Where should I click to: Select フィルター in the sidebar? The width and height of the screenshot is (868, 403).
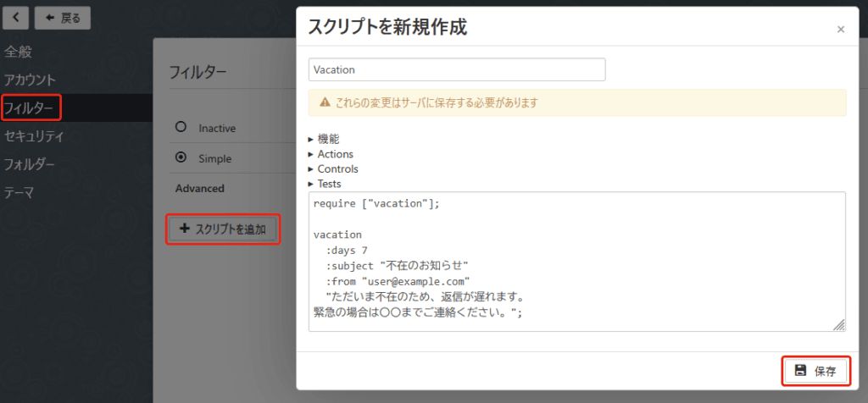(x=31, y=108)
